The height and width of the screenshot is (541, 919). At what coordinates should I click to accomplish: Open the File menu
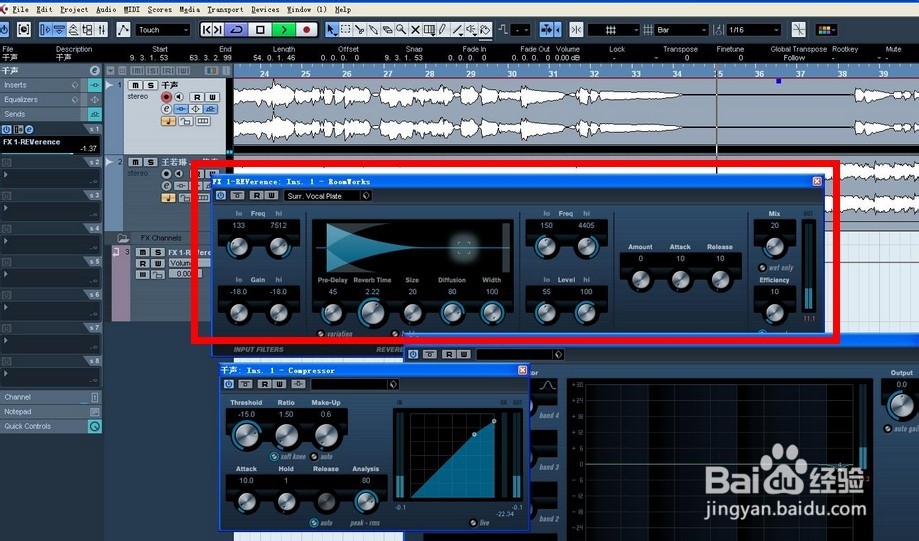click(19, 9)
